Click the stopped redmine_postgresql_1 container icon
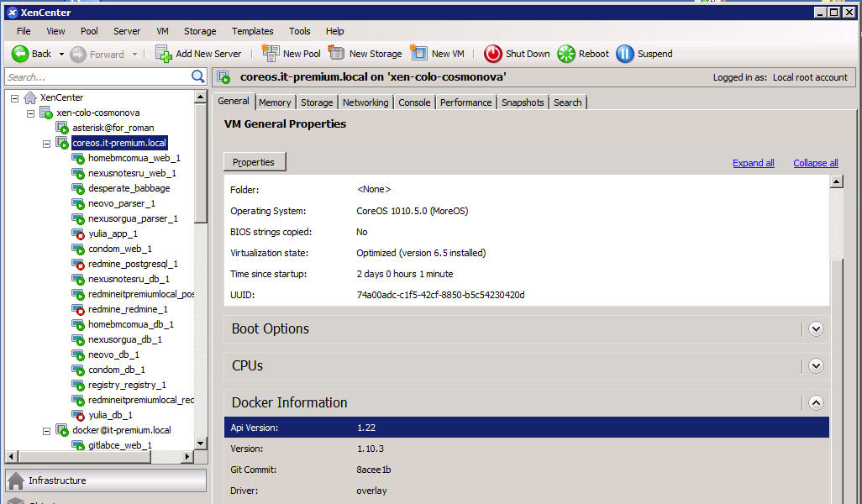Image resolution: width=862 pixels, height=504 pixels. [78, 265]
